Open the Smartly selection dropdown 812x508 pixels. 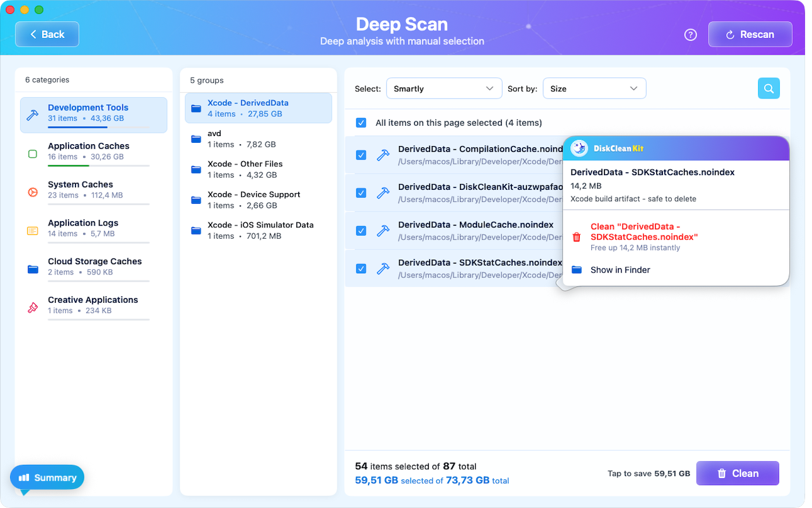pos(443,88)
